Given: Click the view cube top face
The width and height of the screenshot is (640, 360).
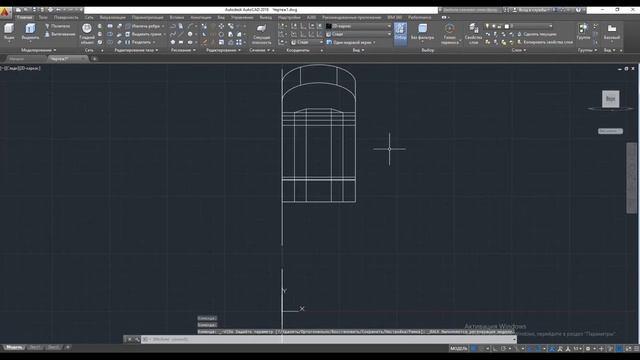Looking at the screenshot, I should (611, 99).
